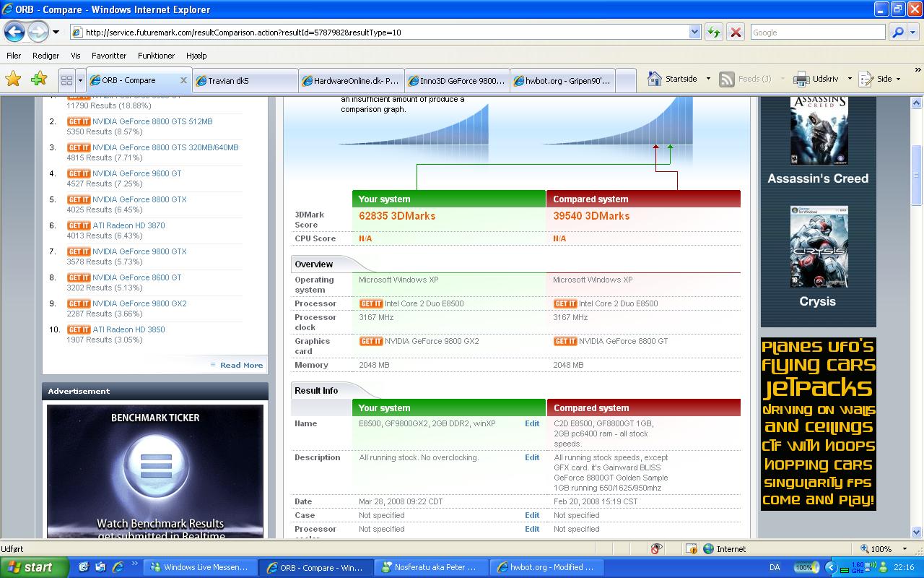Open the Filer menu
Screen dimensions: 924x578
14,56
